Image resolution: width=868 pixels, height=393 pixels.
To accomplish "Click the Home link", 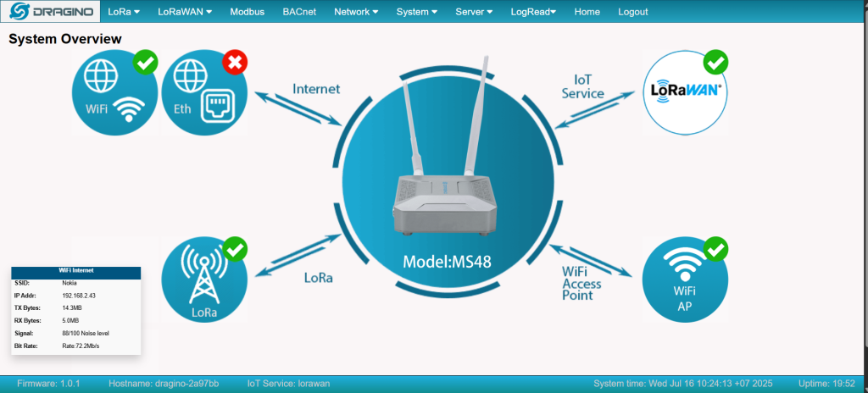I will [587, 12].
